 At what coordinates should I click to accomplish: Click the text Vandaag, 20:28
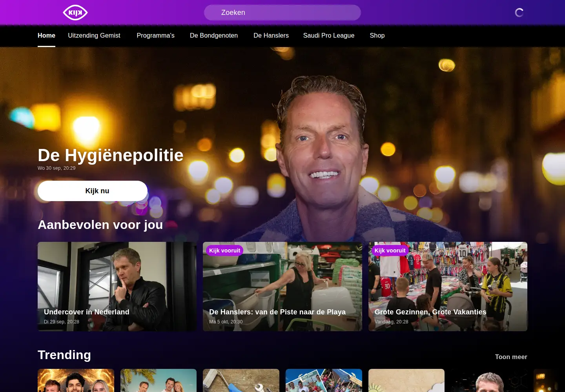click(391, 322)
